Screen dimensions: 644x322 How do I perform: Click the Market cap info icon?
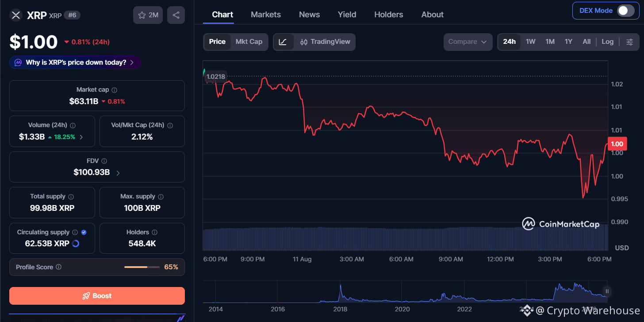114,90
